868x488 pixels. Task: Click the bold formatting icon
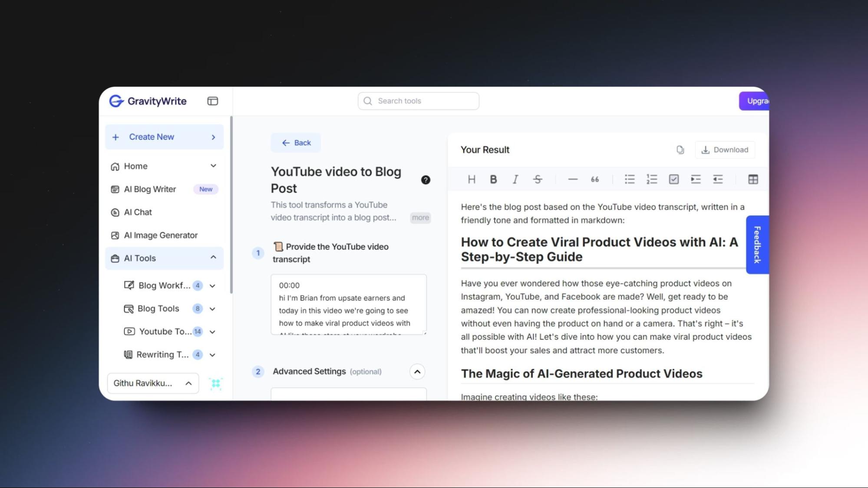[493, 179]
